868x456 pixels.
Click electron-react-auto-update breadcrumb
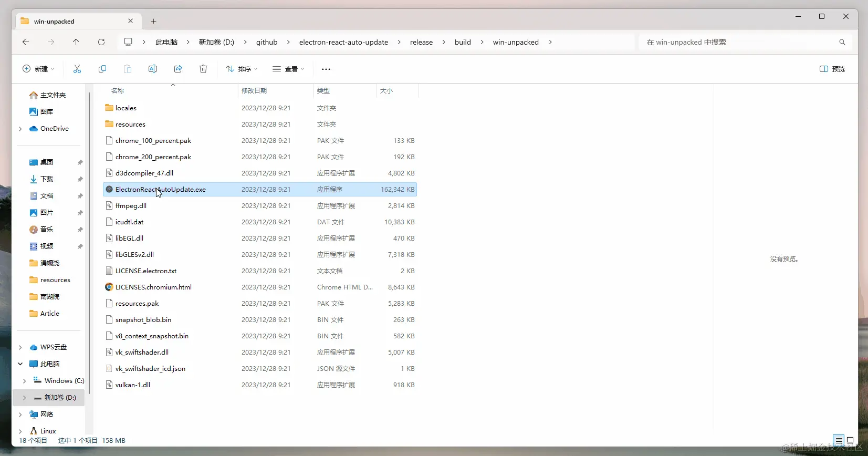pyautogui.click(x=343, y=42)
